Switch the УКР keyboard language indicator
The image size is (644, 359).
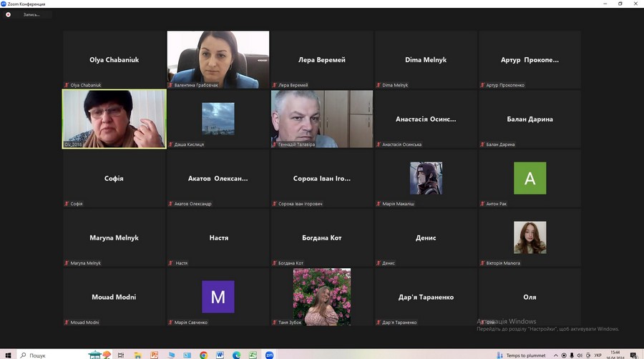pos(597,355)
